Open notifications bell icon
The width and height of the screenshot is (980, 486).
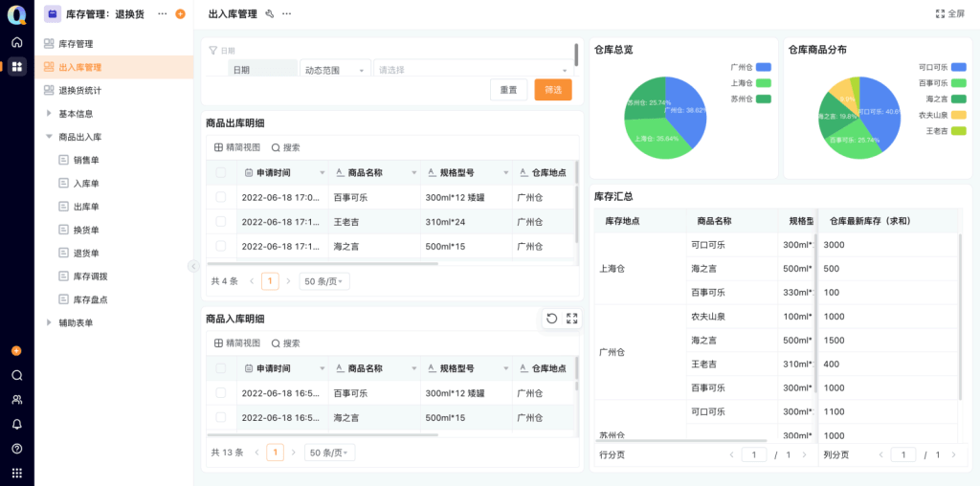click(16, 424)
